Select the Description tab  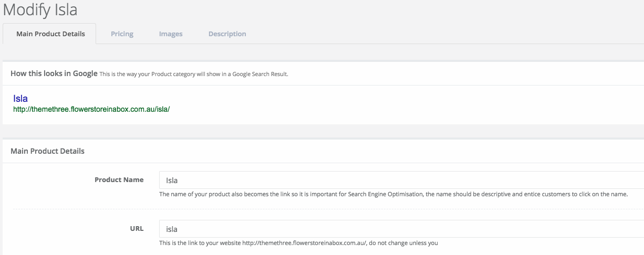(x=227, y=34)
